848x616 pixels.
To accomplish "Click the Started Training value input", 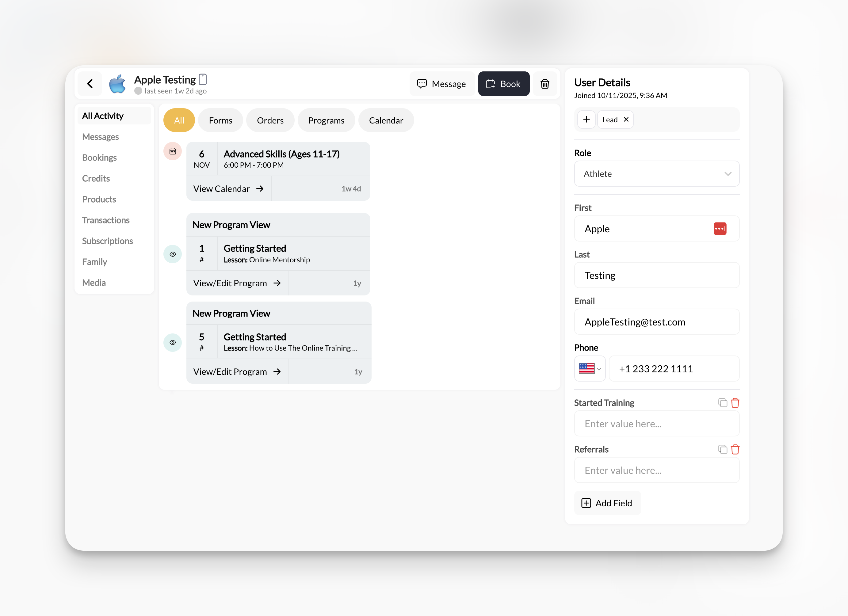I will point(657,424).
